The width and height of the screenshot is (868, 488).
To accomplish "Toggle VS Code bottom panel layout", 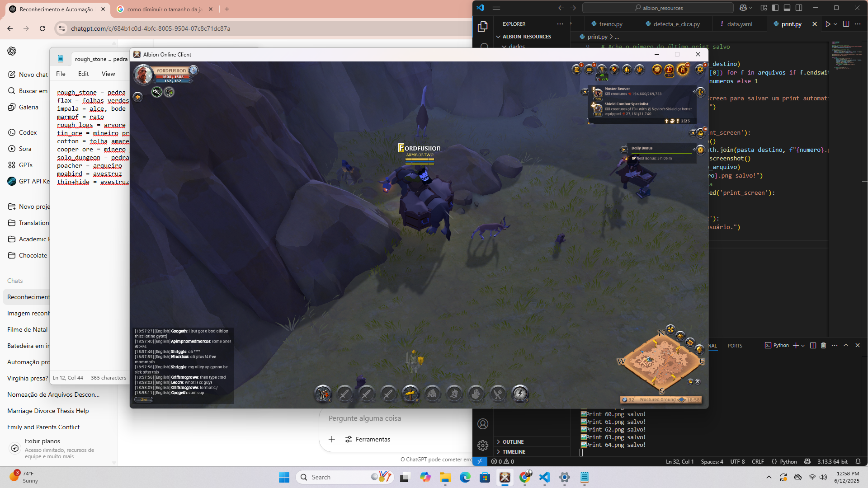I will [787, 8].
